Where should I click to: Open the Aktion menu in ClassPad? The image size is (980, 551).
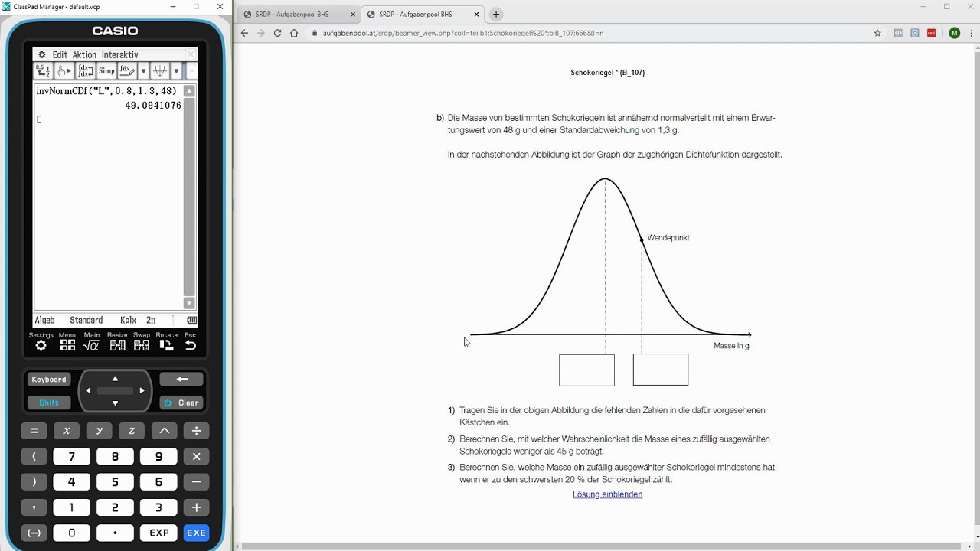[84, 55]
